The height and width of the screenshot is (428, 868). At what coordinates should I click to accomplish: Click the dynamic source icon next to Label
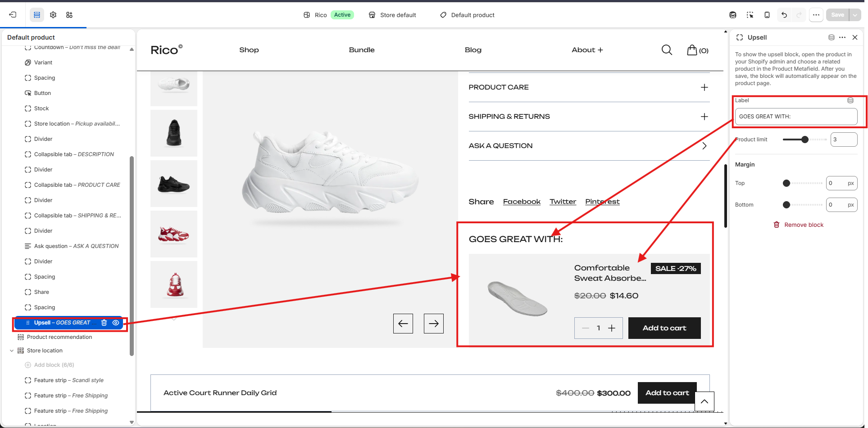(x=850, y=100)
